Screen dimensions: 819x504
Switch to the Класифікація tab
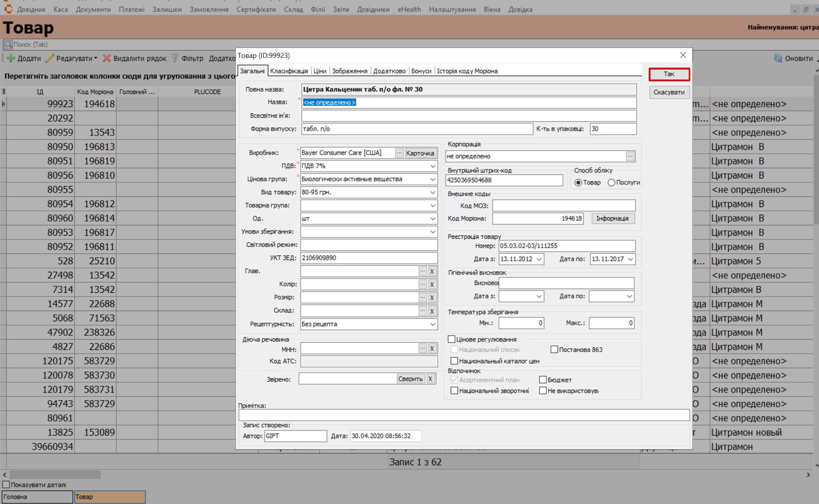(x=289, y=71)
